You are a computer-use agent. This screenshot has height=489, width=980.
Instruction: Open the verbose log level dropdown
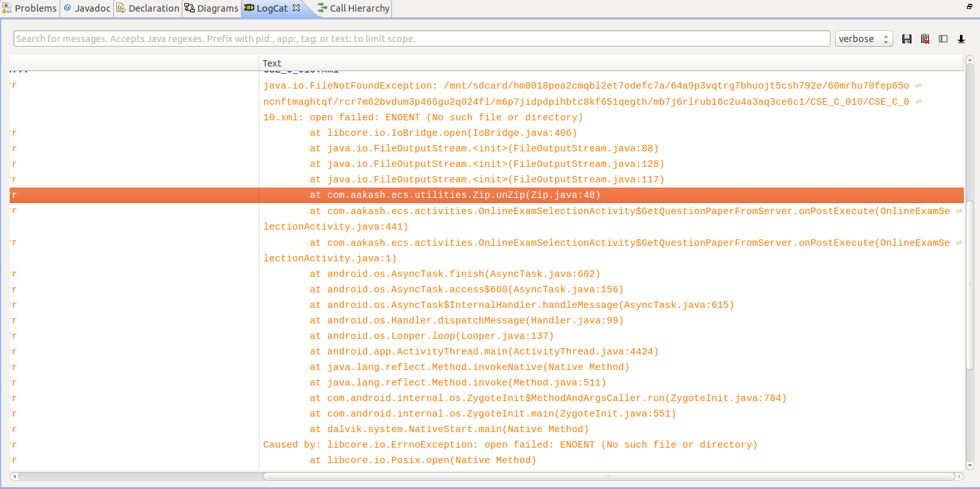(864, 39)
